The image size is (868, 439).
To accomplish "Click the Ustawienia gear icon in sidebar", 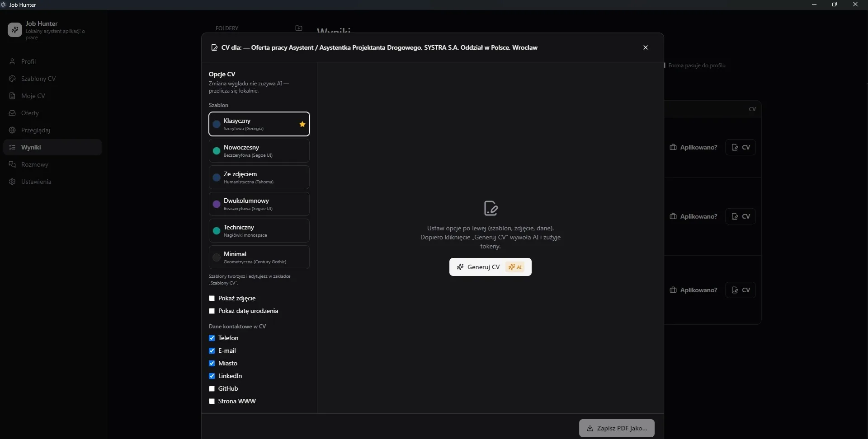I will coord(13,182).
